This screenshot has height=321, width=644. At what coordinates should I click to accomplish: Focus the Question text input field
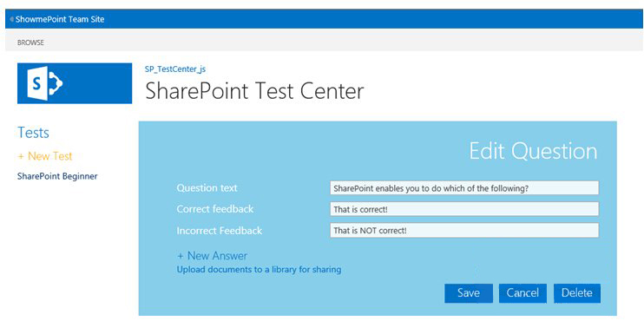(x=464, y=188)
